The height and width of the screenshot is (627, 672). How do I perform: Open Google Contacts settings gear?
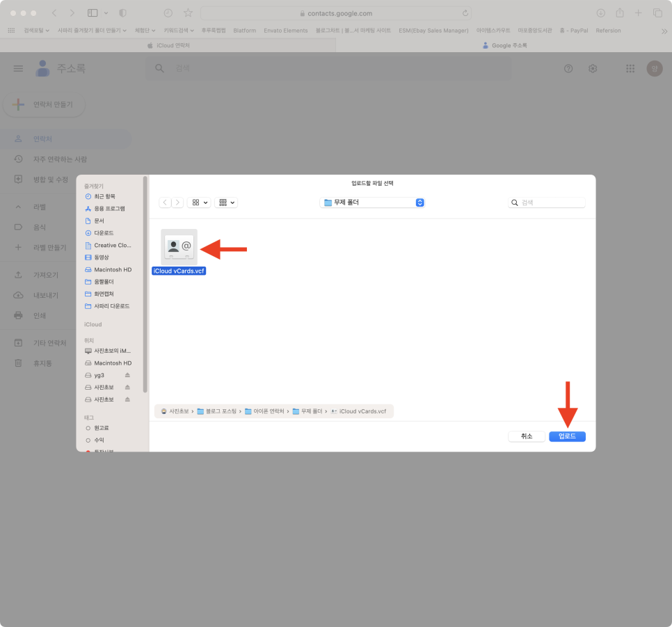[593, 69]
